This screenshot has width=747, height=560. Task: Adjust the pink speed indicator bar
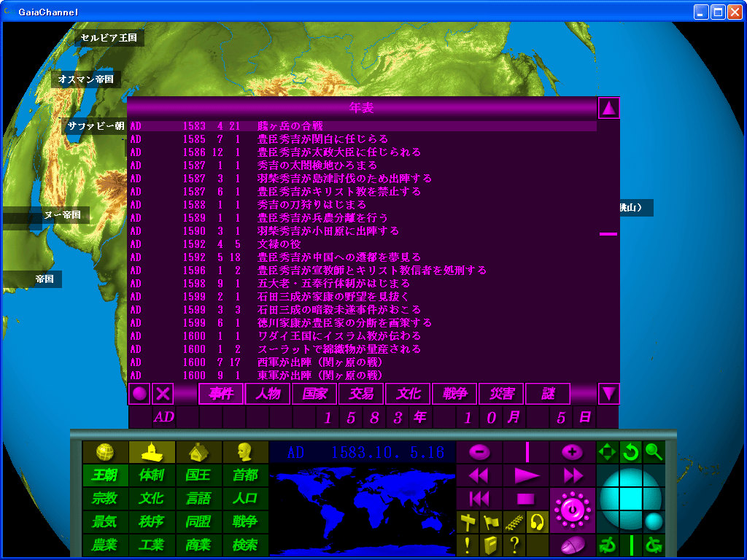tap(527, 452)
